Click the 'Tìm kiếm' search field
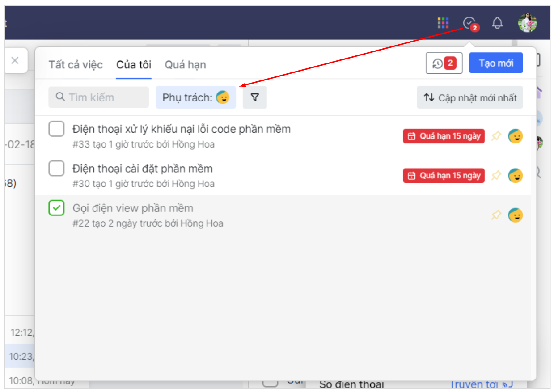This screenshot has height=392, width=554. pyautogui.click(x=99, y=97)
